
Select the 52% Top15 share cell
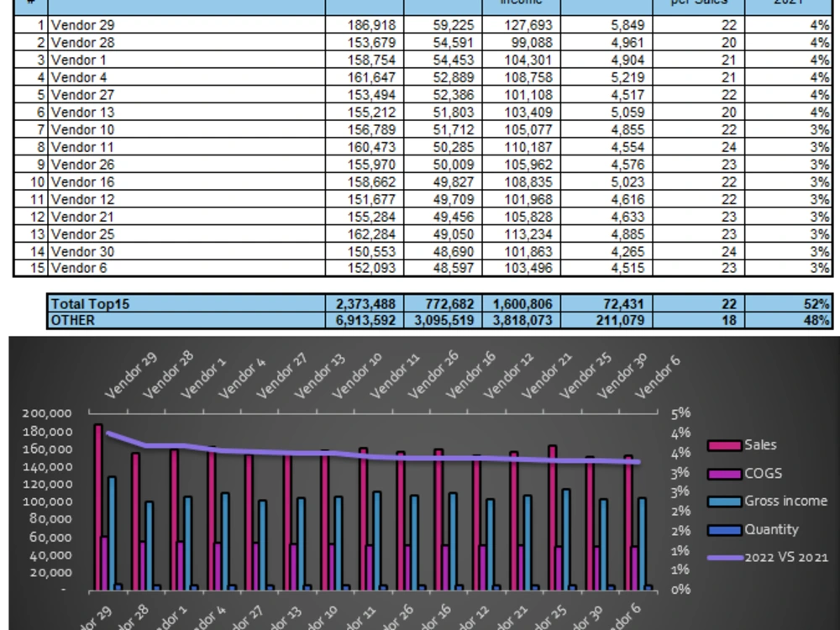coord(789,304)
